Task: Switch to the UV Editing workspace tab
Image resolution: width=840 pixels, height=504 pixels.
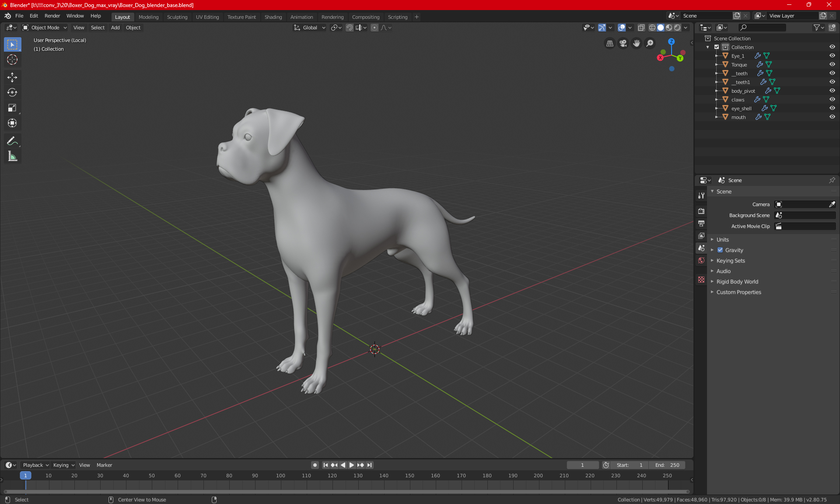Action: point(207,17)
